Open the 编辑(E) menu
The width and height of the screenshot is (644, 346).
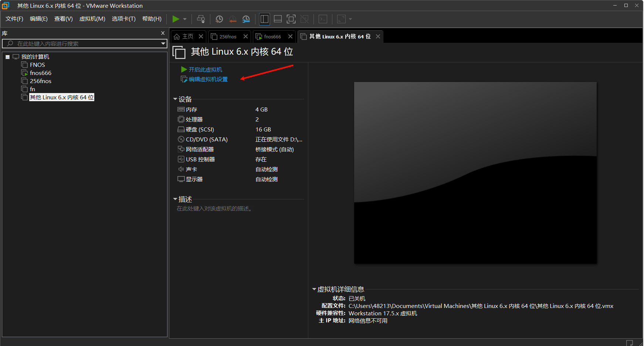click(x=39, y=19)
